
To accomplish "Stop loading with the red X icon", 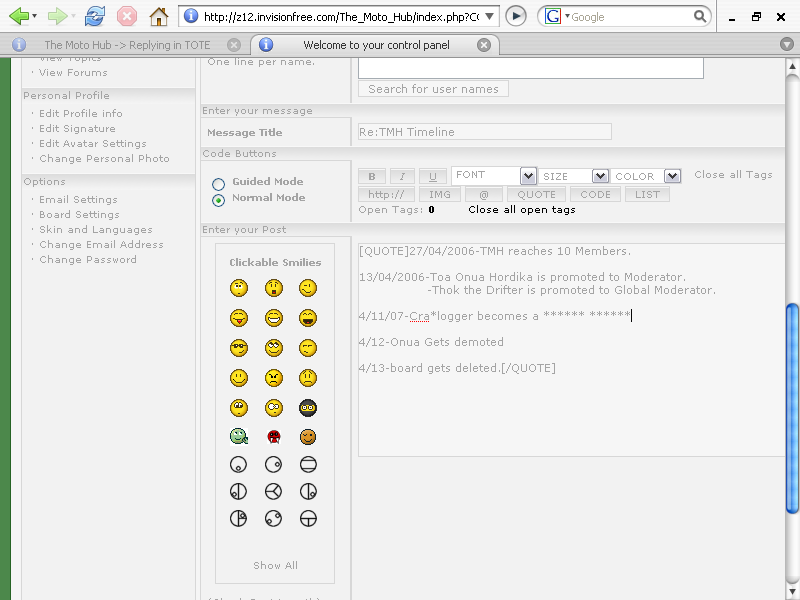I will coord(127,16).
